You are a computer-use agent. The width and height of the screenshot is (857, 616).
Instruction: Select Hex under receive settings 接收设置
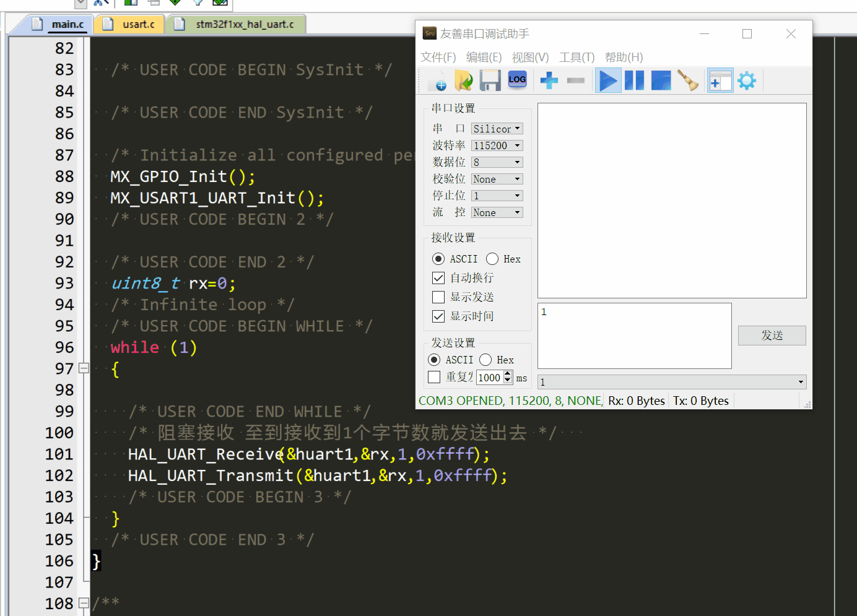492,259
